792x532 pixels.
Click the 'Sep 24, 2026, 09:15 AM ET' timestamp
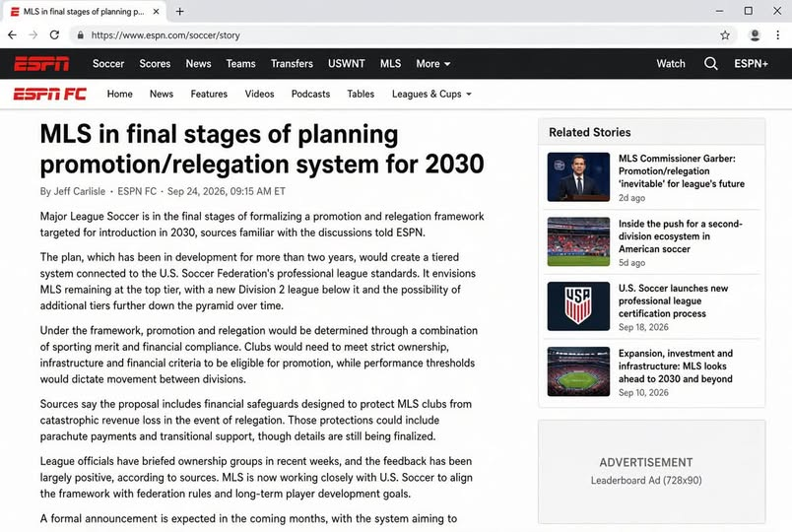tap(227, 191)
